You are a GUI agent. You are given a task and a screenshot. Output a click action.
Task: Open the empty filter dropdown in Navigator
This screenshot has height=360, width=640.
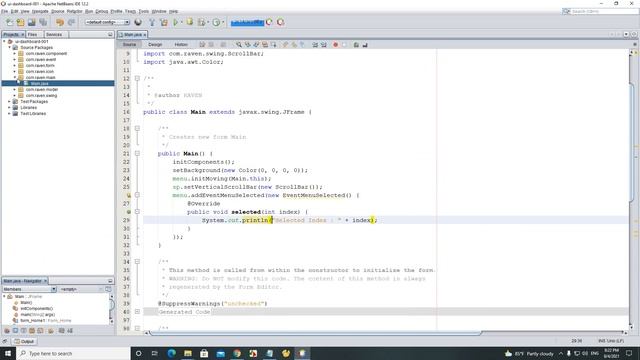(81, 289)
